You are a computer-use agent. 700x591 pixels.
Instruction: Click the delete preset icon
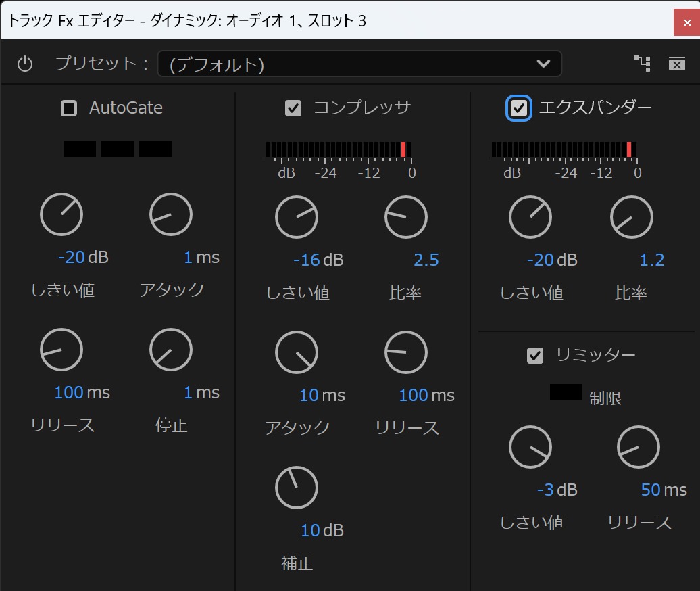click(x=677, y=64)
